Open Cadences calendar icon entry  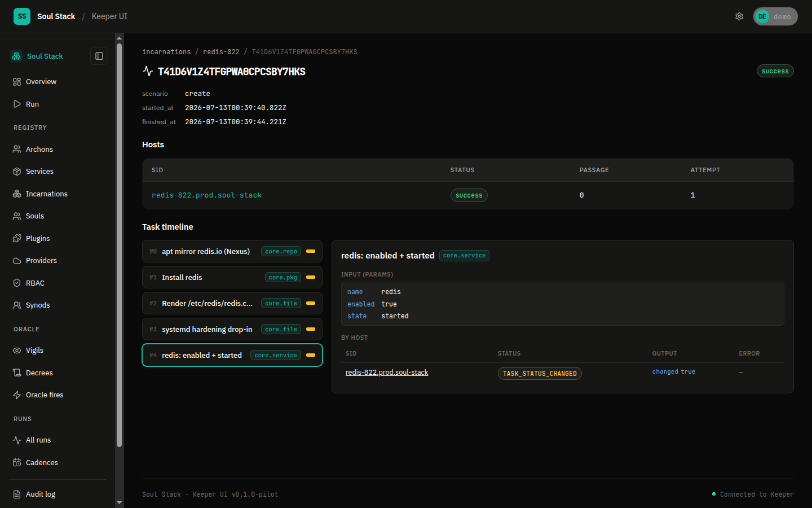click(x=17, y=462)
